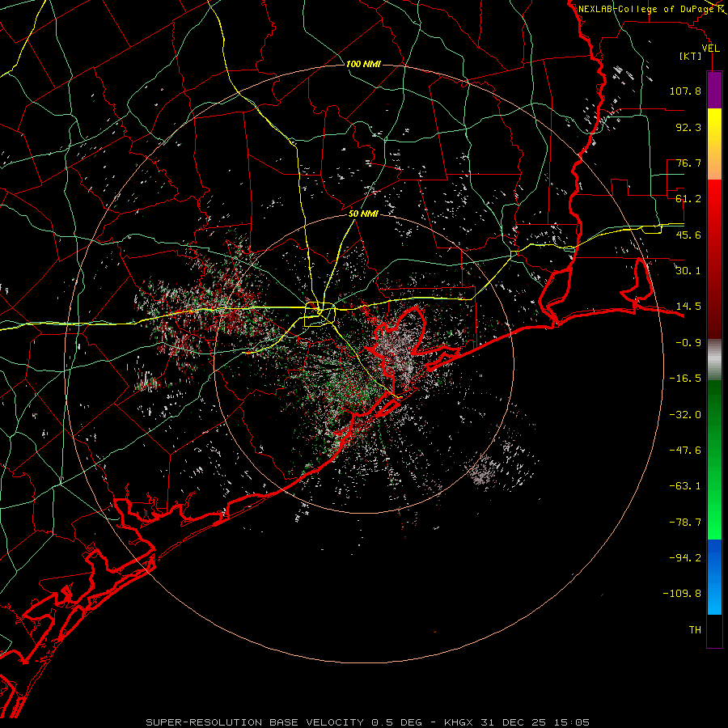This screenshot has height=728, width=728.
Task: Select the 76.7 value on velocity scale
Action: [x=688, y=163]
